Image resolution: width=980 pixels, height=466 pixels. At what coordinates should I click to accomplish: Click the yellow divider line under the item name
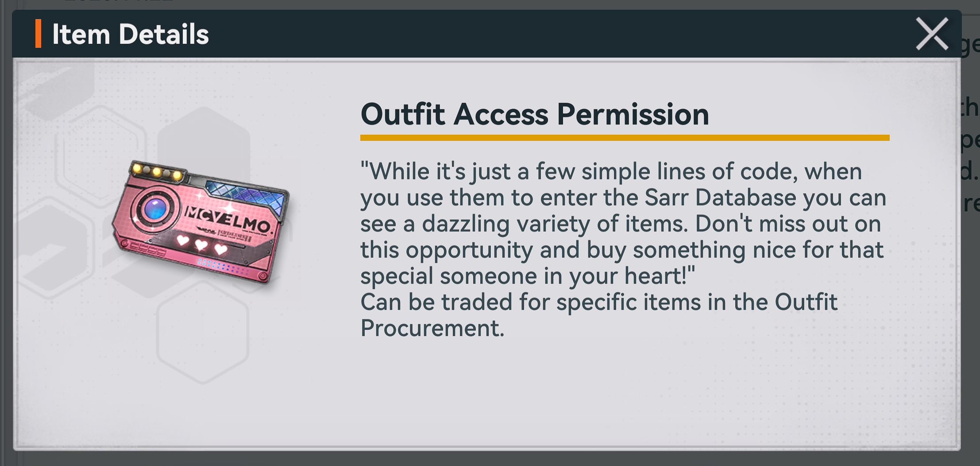pos(625,138)
